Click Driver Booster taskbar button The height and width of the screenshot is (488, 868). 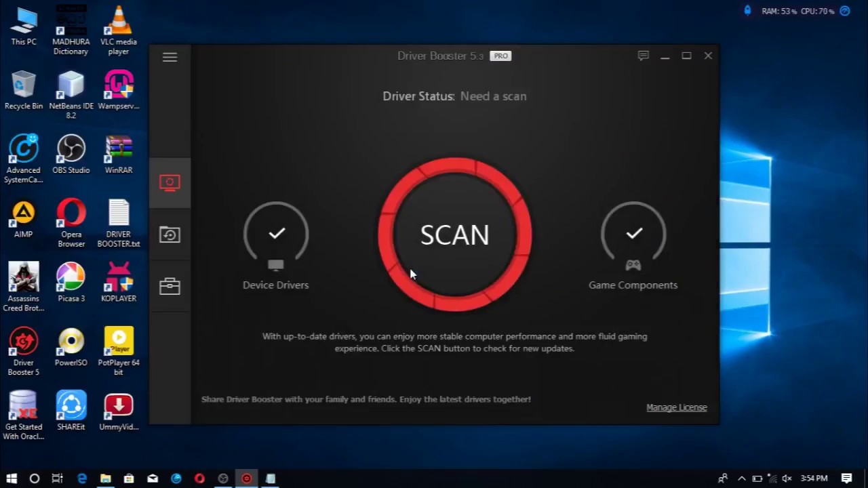tap(246, 479)
